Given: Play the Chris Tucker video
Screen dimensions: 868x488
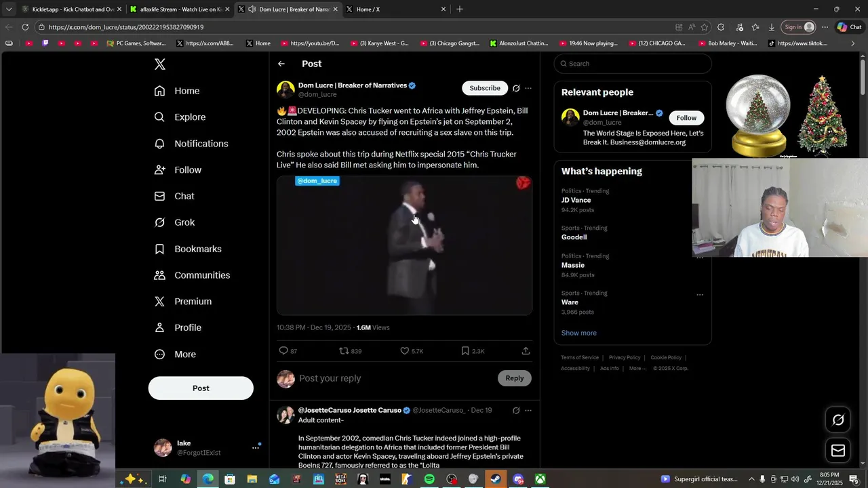Looking at the screenshot, I should click(404, 245).
